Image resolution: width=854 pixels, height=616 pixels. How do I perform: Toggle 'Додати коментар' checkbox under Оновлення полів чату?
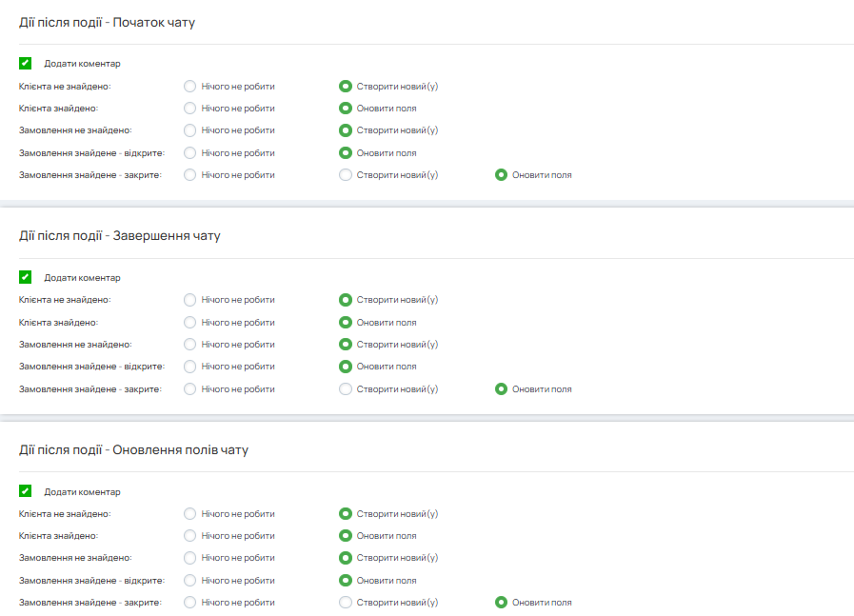pyautogui.click(x=26, y=492)
